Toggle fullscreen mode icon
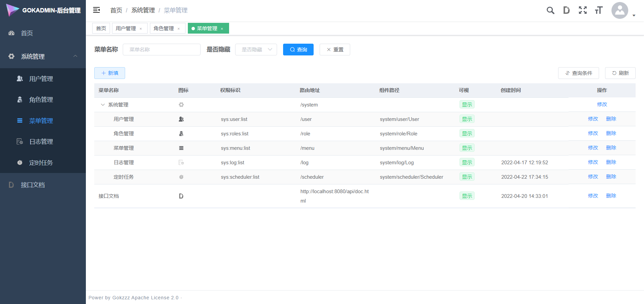The image size is (644, 304). pyautogui.click(x=583, y=10)
